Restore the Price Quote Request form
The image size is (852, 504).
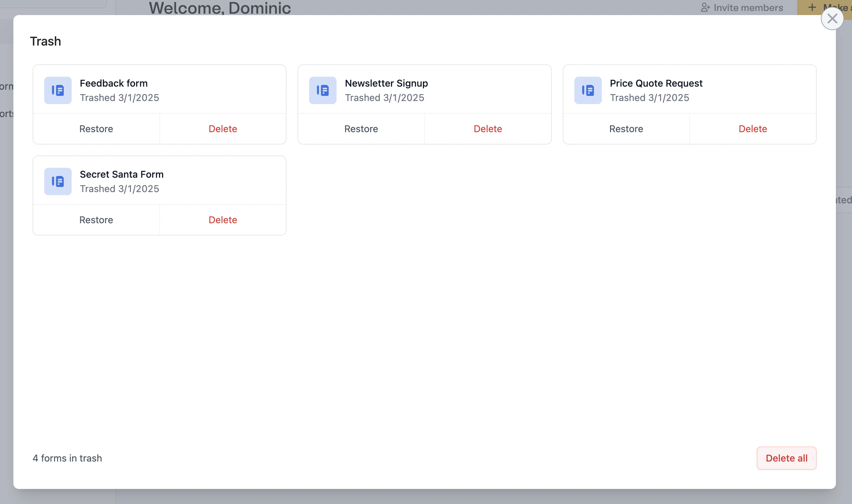click(x=626, y=129)
